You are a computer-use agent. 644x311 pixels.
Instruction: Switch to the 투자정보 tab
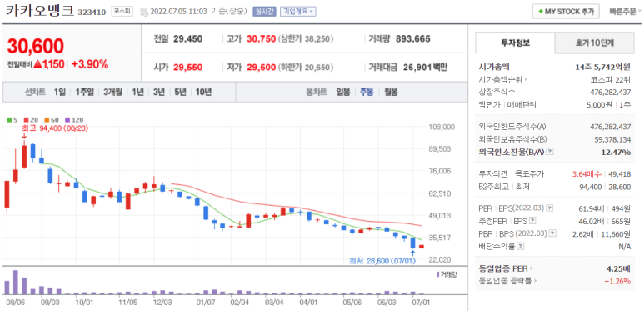point(515,43)
